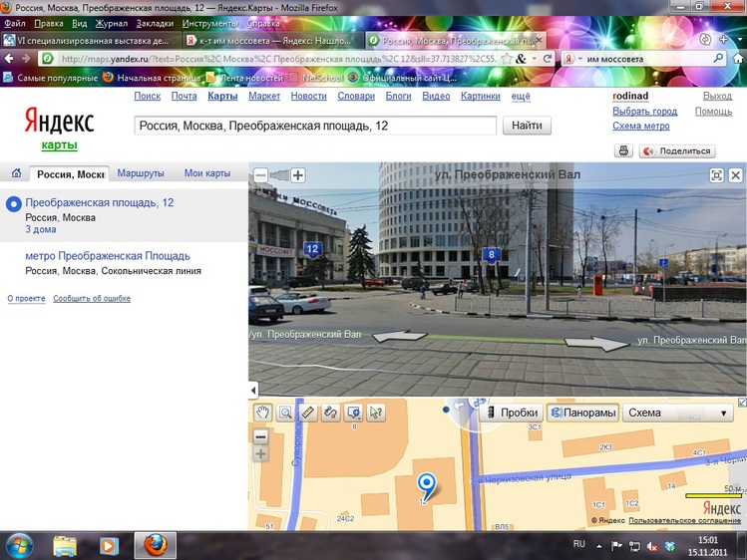Screen dimensions: 747x560
Task: Click the house number 12 panorama marker
Action: 312,249
